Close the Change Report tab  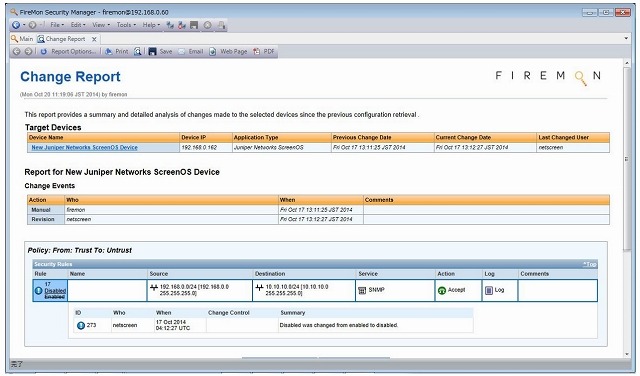pos(94,39)
